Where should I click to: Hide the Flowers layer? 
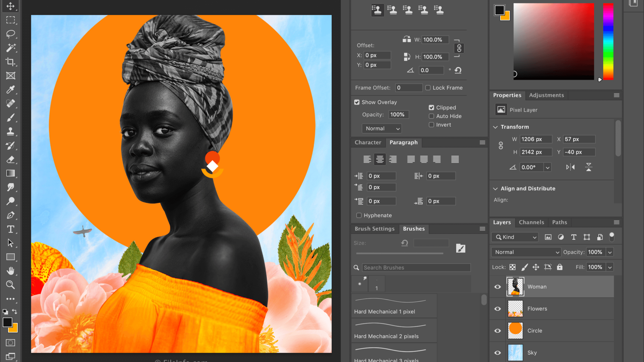point(497,309)
